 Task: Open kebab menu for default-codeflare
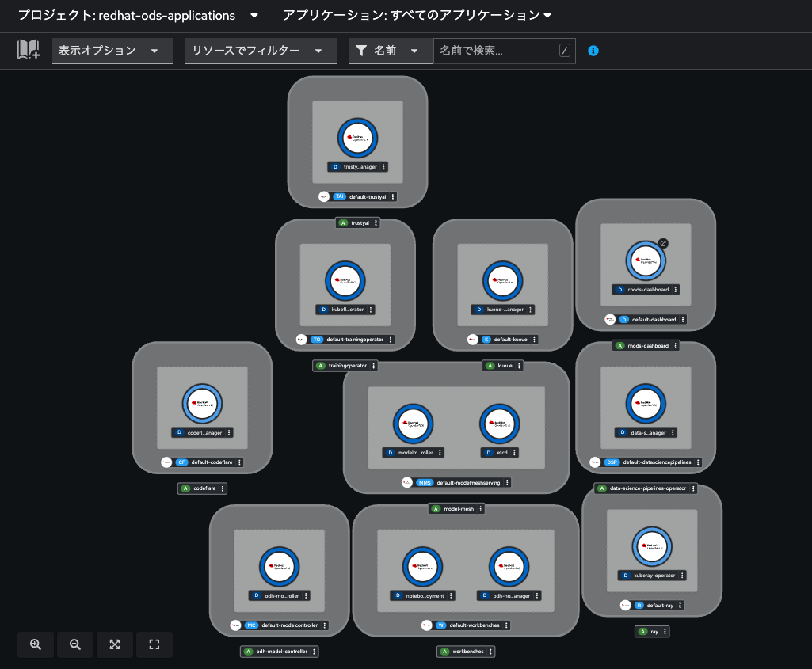239,462
